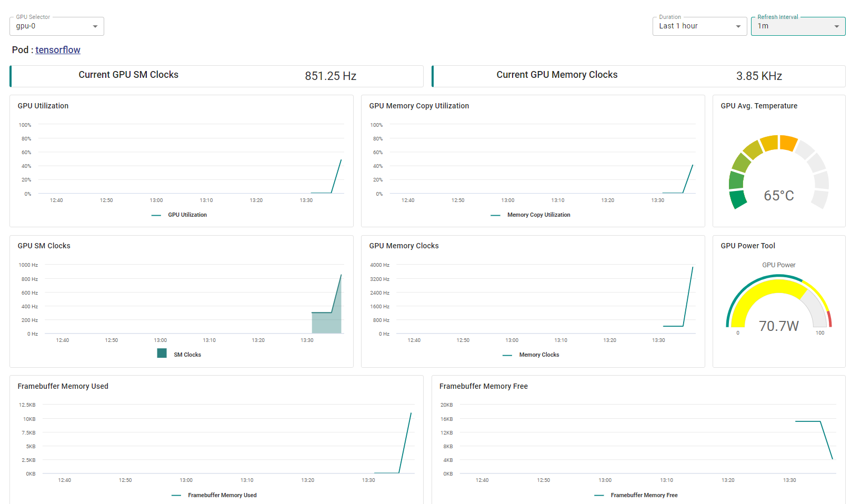Open the Duration dropdown
The image size is (851, 504).
[699, 26]
